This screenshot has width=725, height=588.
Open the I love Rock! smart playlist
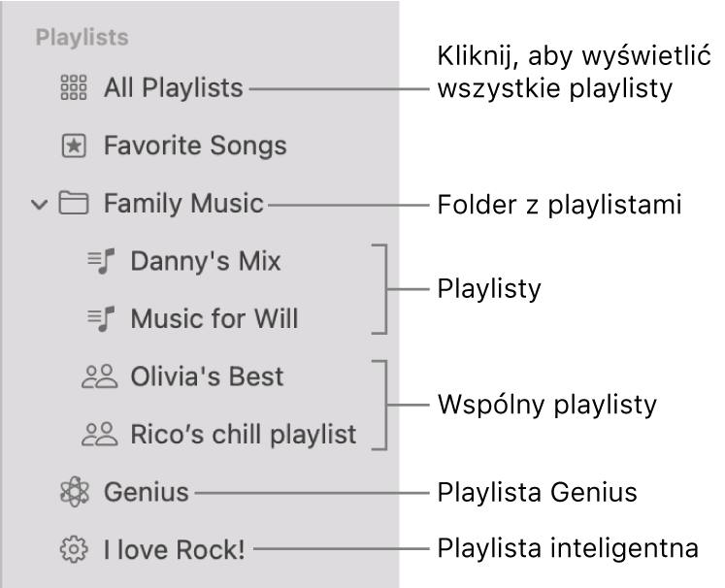[x=175, y=550]
